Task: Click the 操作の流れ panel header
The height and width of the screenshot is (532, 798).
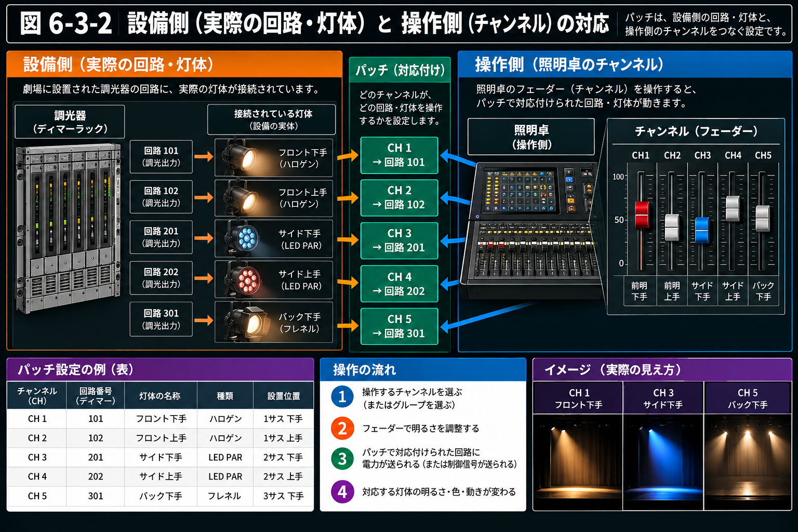Action: coord(423,369)
